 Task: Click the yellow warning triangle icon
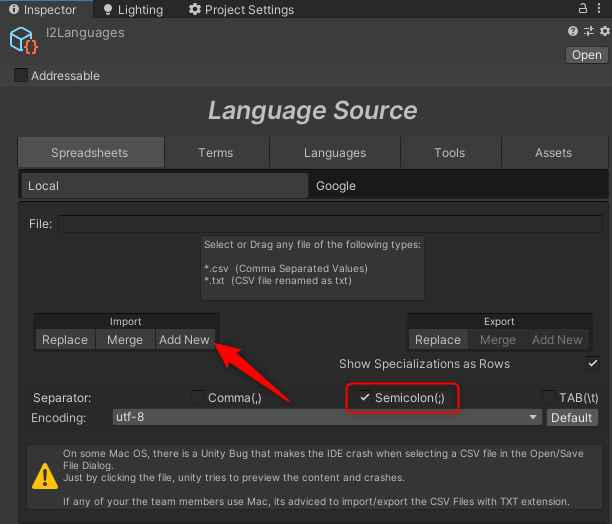42,475
